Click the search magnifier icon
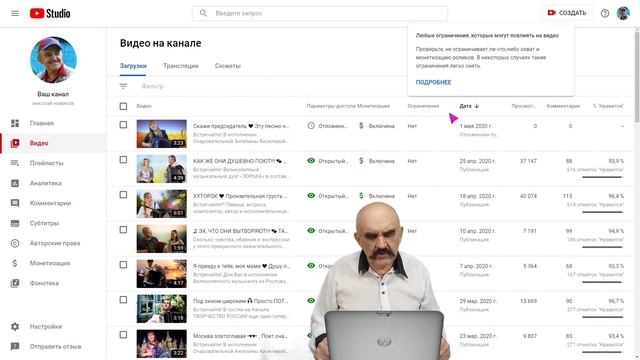Screen dimensions: 640x360 pos(203,13)
